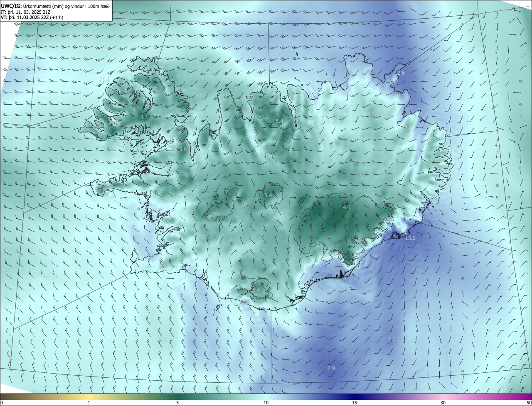This screenshot has width=532, height=406.
Task: Click the 5.6 value label on the map
Action: click(183, 149)
